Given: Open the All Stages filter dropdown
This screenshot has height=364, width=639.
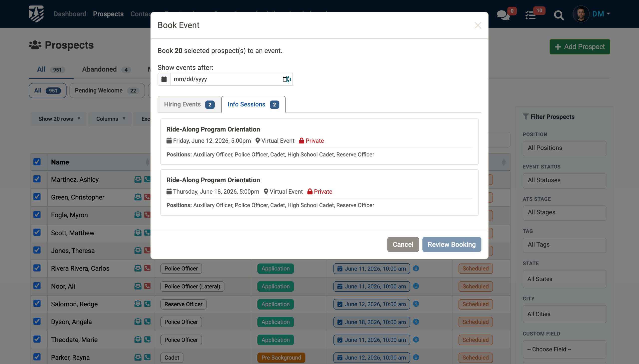Looking at the screenshot, I should click(x=564, y=213).
